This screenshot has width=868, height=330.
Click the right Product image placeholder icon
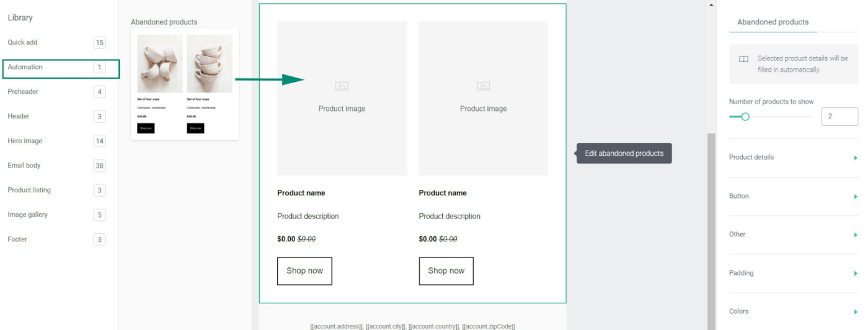[x=483, y=86]
